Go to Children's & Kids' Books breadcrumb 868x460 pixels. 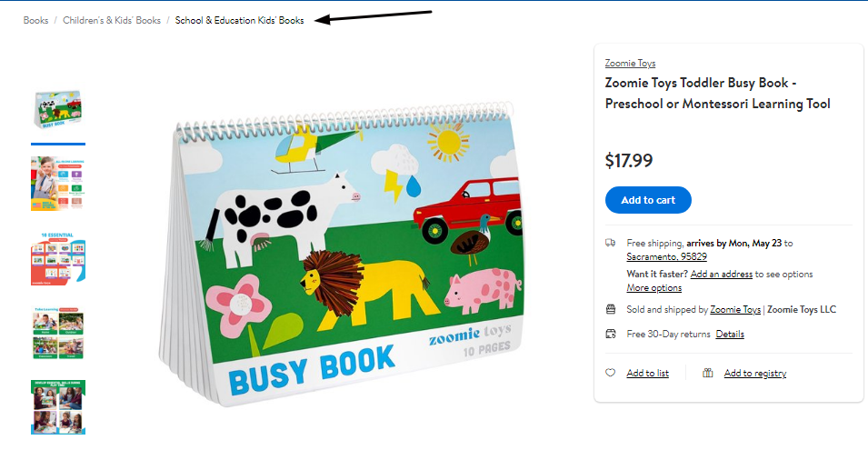112,20
